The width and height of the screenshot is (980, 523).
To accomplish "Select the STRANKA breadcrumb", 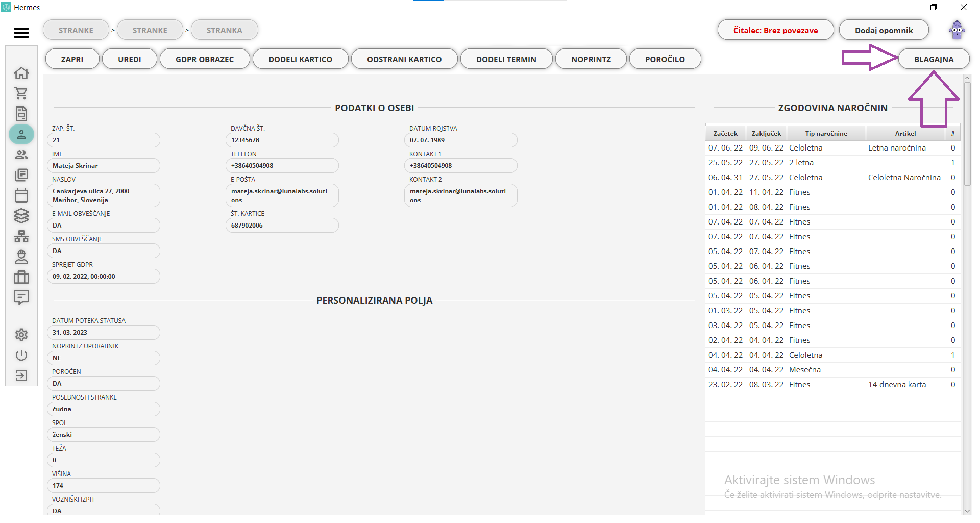I will (225, 30).
